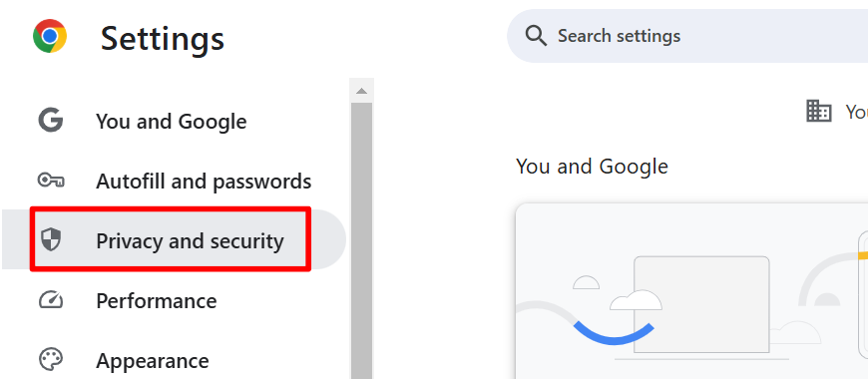Screen dimensions: 868x379
Task: Click the You and Google main heading
Action: click(x=593, y=166)
